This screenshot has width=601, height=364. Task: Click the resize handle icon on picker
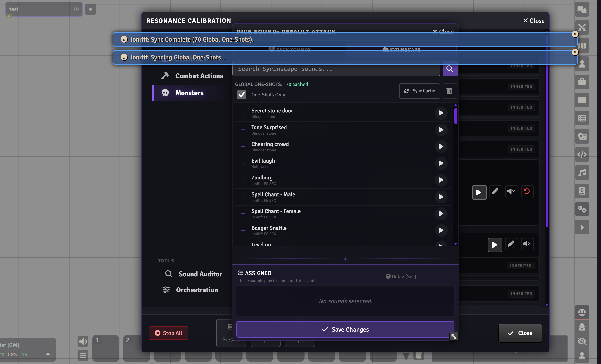pyautogui.click(x=454, y=337)
